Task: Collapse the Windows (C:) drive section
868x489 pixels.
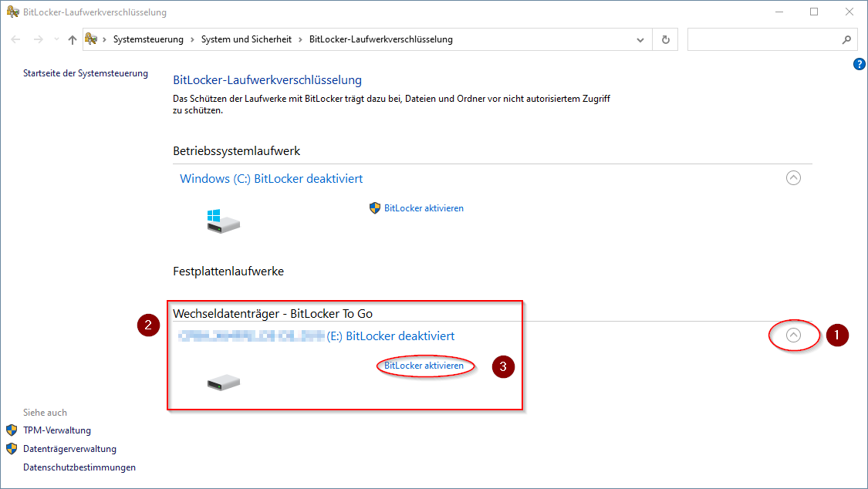Action: click(x=793, y=178)
